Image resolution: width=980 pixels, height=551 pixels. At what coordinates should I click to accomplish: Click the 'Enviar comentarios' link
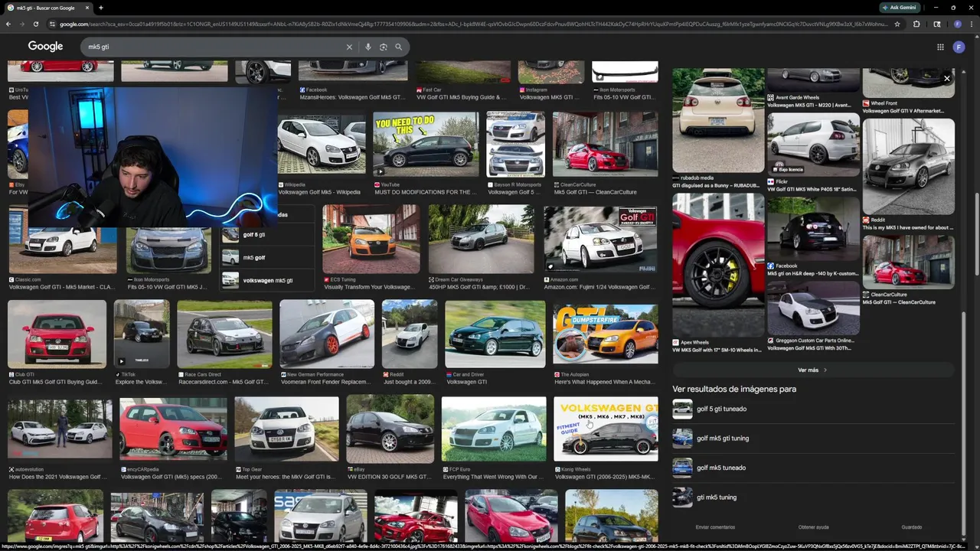pos(715,527)
